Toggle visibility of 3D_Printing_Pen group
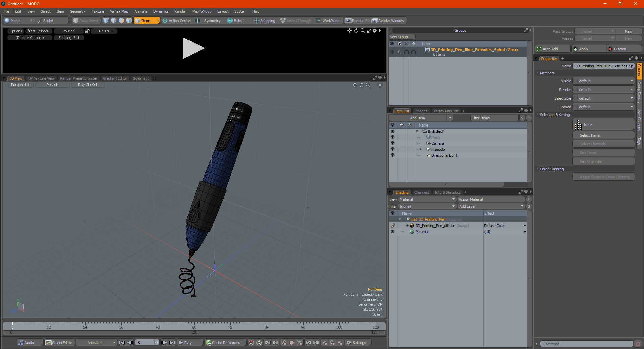 click(x=392, y=52)
